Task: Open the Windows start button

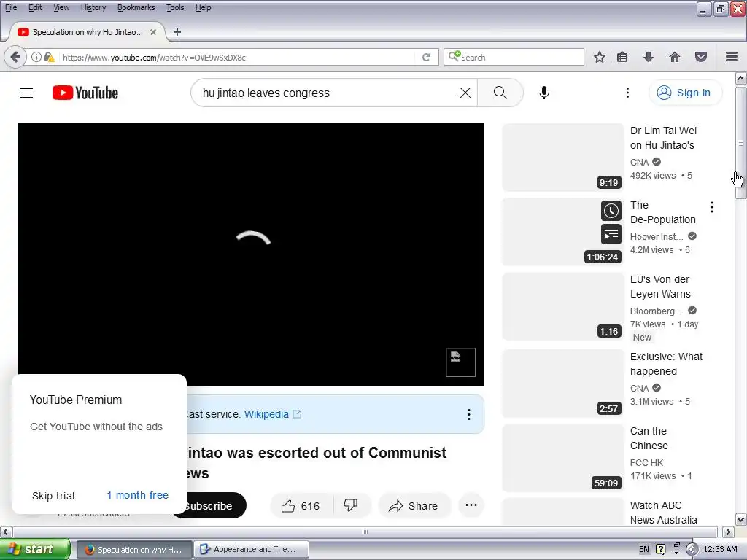Action: [x=35, y=549]
